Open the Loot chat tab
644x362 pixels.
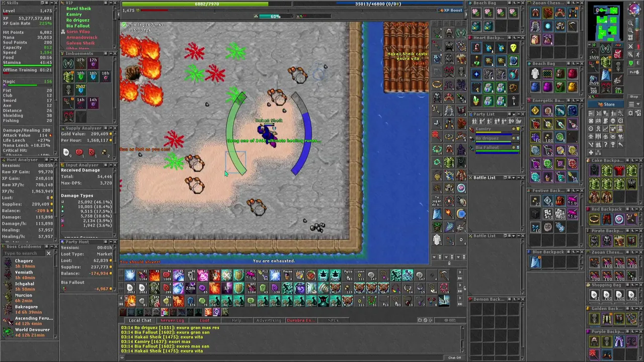[204, 320]
